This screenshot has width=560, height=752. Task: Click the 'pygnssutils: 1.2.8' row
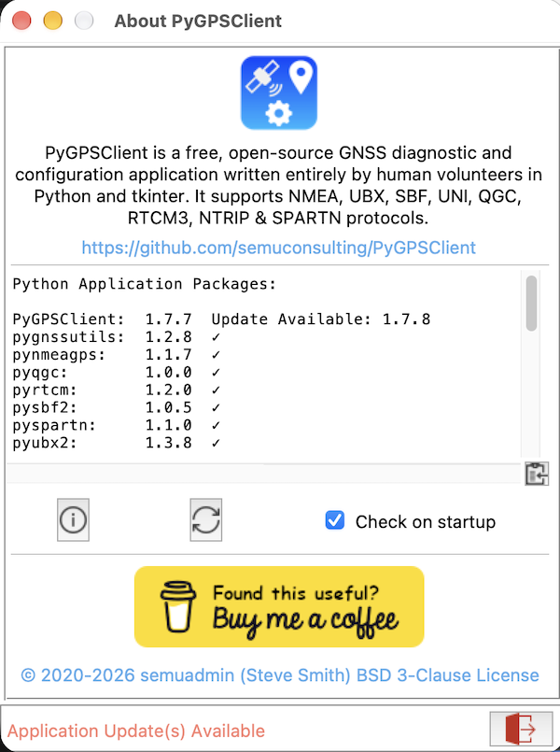117,337
